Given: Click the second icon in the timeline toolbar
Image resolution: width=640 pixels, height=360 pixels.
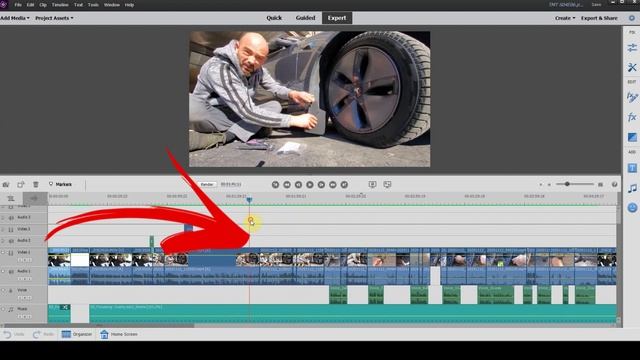Looking at the screenshot, I should (20, 184).
